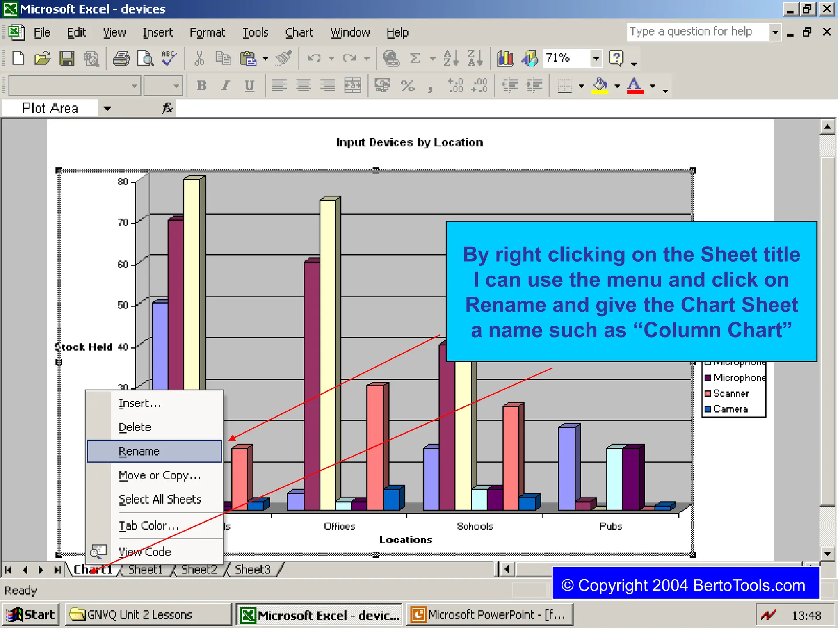Viewport: 840px width, 630px height.
Task: Open a file with the Open folder icon
Action: (42, 59)
